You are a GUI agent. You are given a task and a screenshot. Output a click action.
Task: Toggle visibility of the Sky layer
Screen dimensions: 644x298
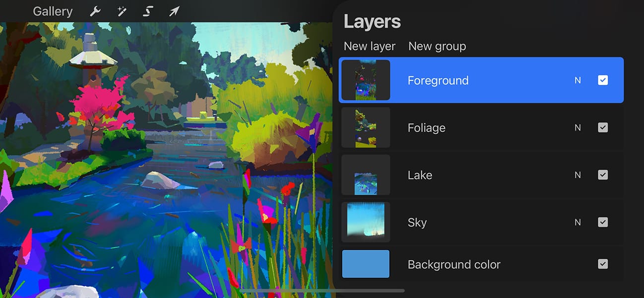[603, 222]
